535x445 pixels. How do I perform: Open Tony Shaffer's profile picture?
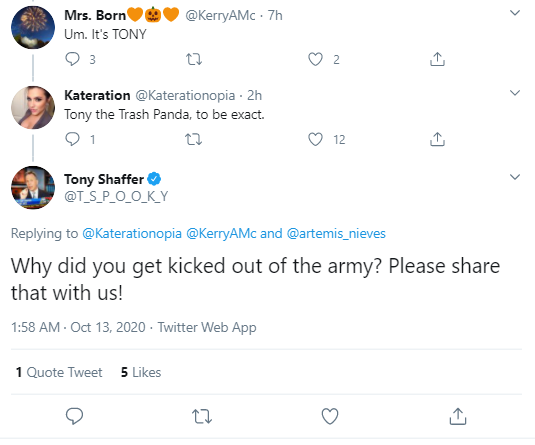pyautogui.click(x=33, y=187)
